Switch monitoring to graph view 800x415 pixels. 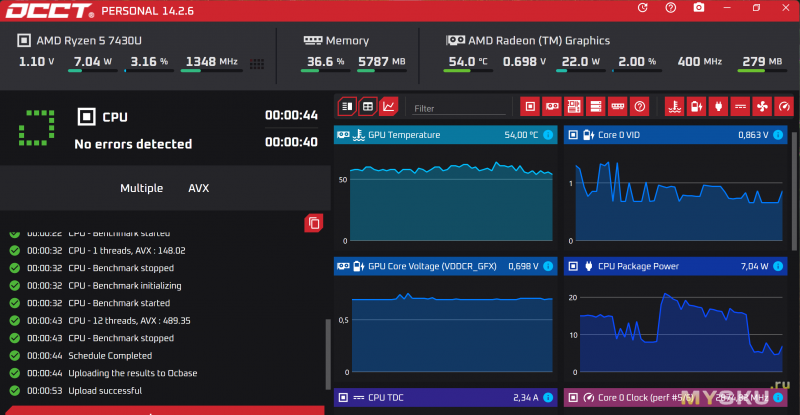coord(389,106)
